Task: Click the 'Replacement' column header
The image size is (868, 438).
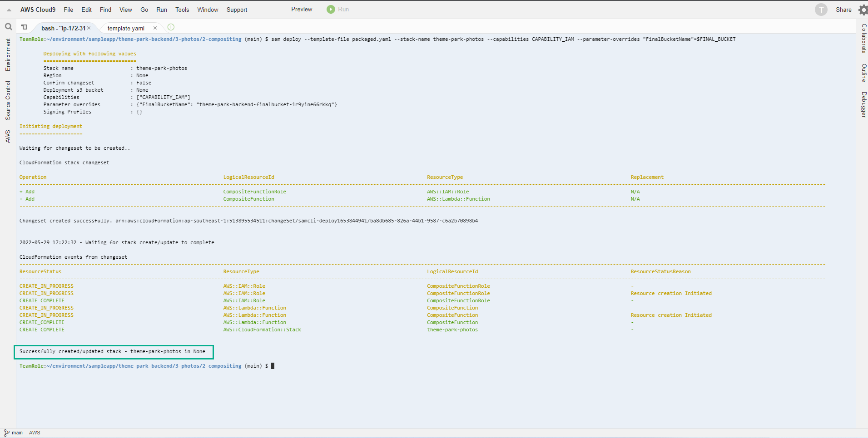Action: (x=647, y=177)
